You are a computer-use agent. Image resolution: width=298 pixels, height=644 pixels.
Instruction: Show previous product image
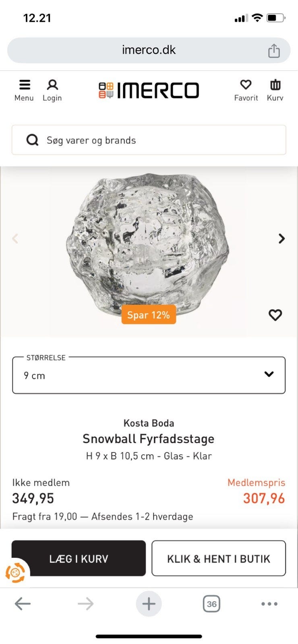[x=15, y=239]
